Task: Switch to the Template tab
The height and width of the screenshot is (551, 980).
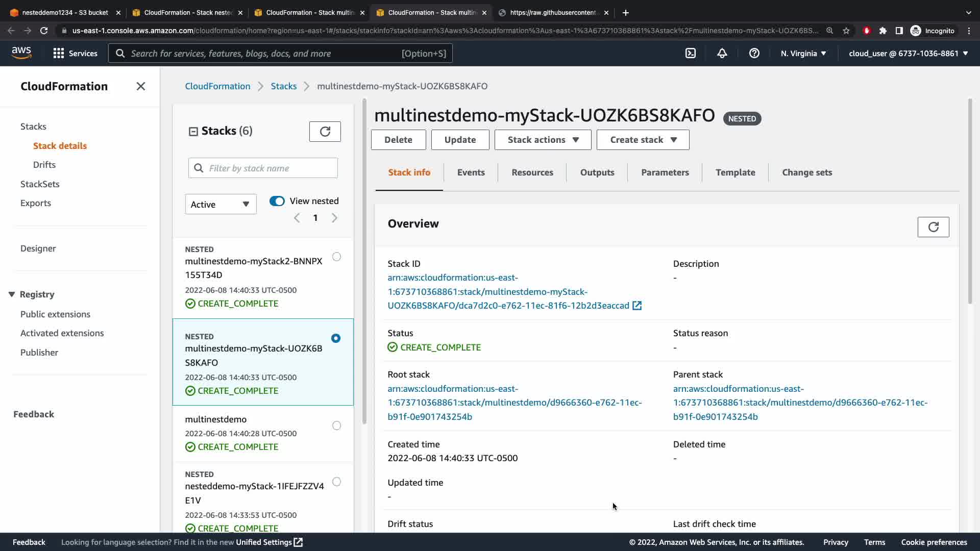Action: (735, 172)
